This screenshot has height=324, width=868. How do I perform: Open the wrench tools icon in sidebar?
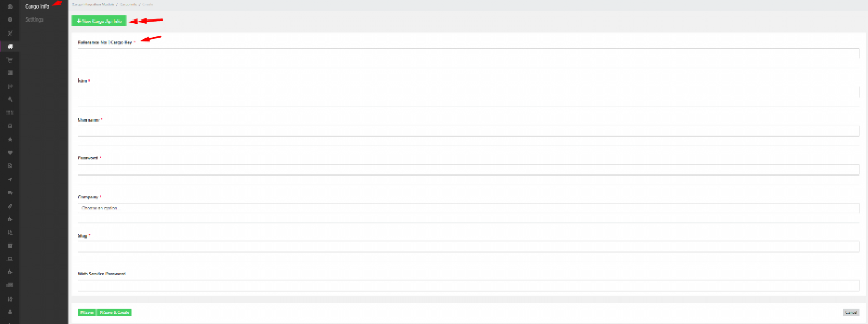10,99
